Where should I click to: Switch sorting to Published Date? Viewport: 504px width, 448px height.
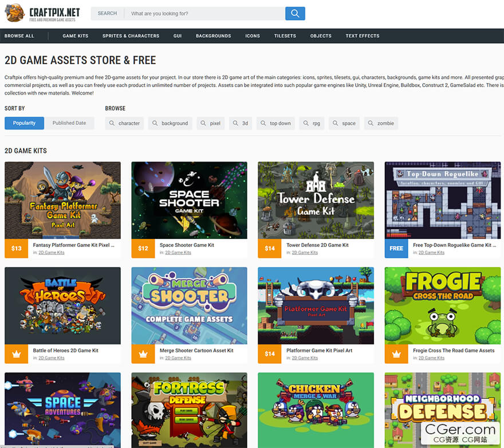69,123
